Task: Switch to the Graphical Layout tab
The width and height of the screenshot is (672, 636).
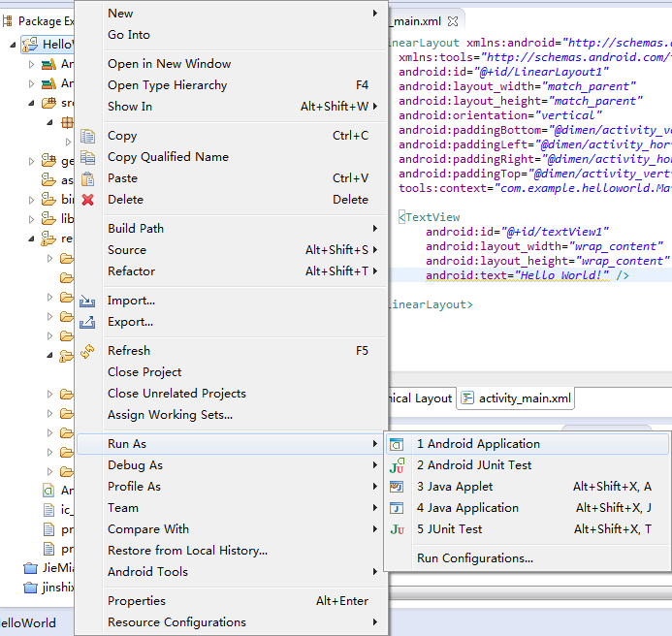Action: click(421, 398)
